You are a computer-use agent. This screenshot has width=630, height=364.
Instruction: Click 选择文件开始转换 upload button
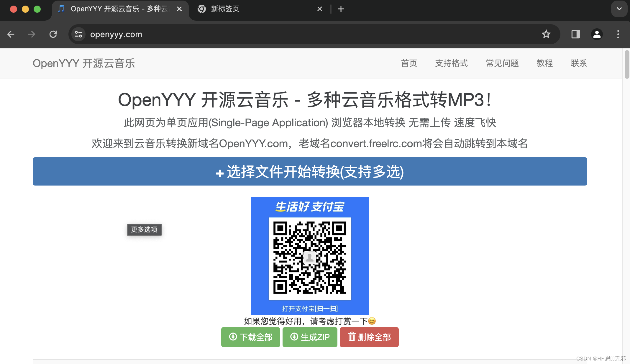coord(310,171)
